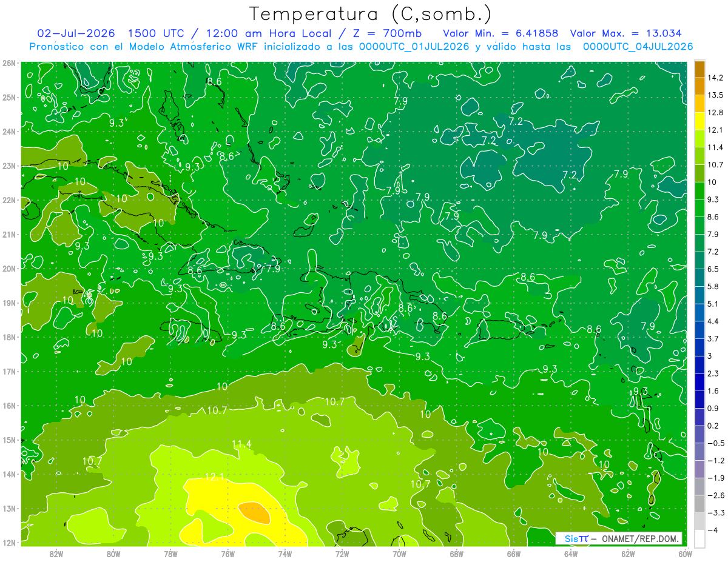Click colorbar label "6.5"
Image resolution: width=728 pixels, height=562 pixels.
click(x=713, y=269)
